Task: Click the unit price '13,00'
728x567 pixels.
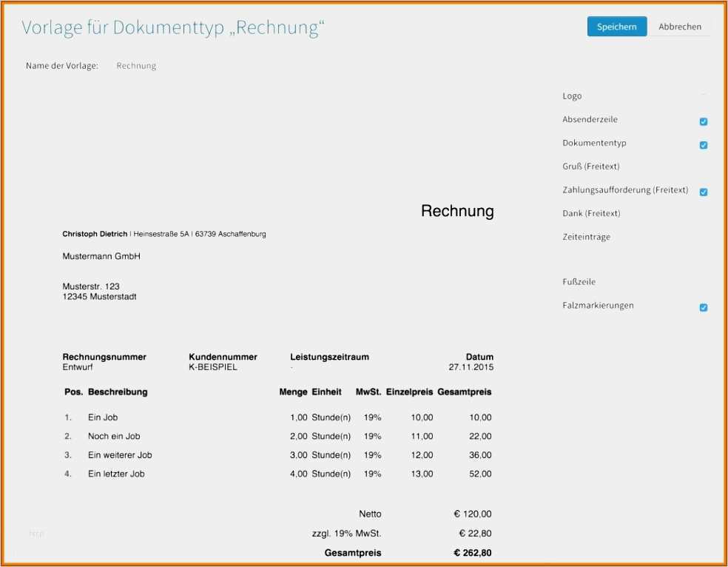Action: [x=422, y=474]
